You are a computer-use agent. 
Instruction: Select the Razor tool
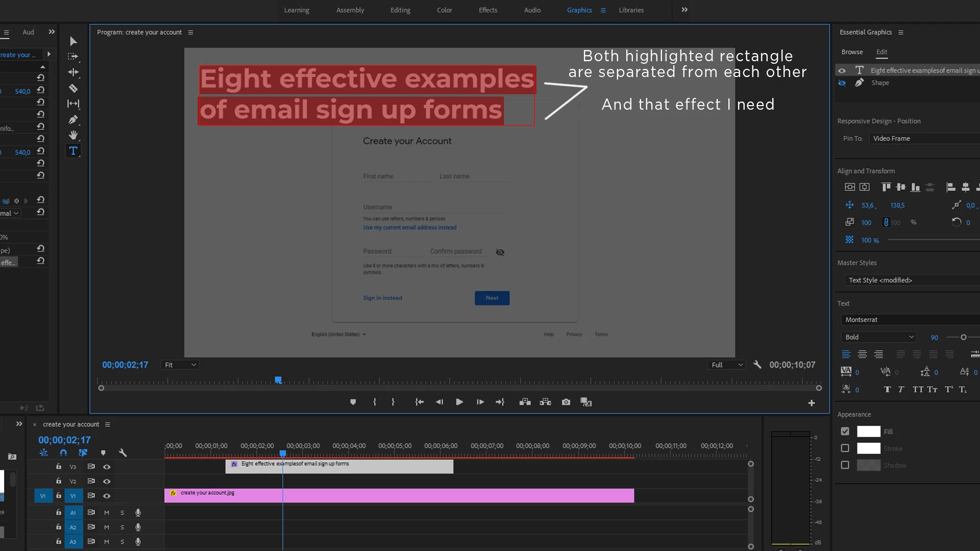(73, 88)
